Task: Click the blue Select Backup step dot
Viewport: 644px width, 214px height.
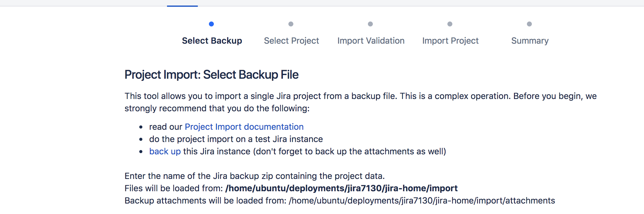Action: pos(211,24)
